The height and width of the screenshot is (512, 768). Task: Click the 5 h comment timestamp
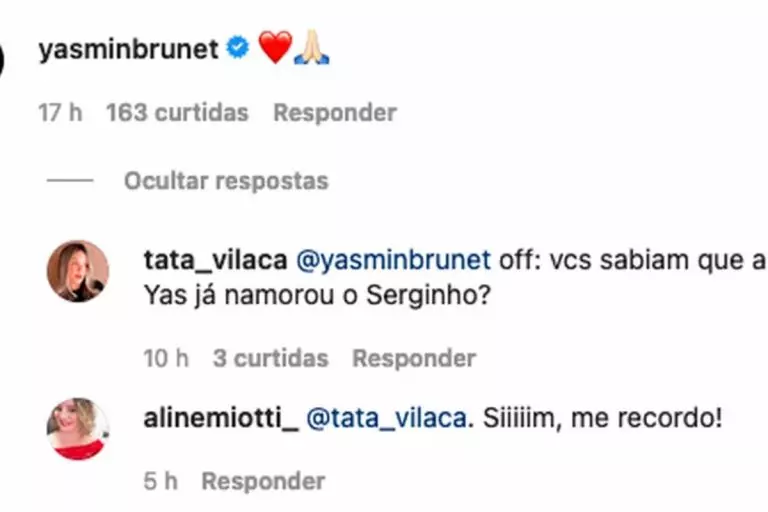pos(161,481)
